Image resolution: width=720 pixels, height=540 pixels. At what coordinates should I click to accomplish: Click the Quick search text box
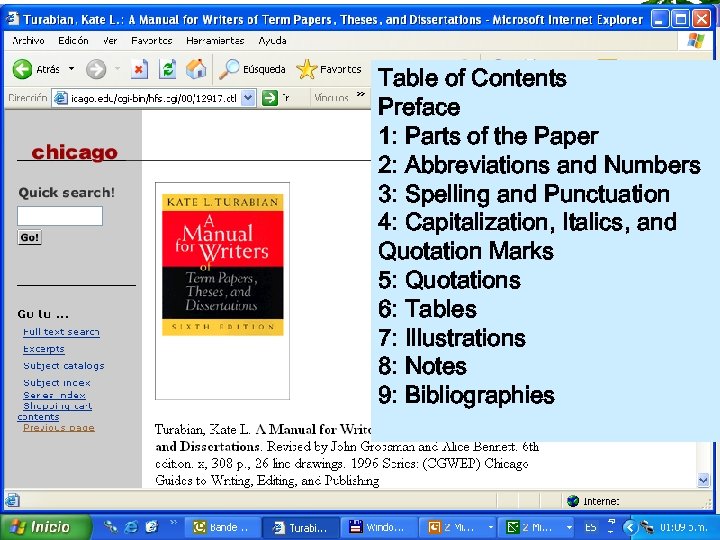coord(60,216)
